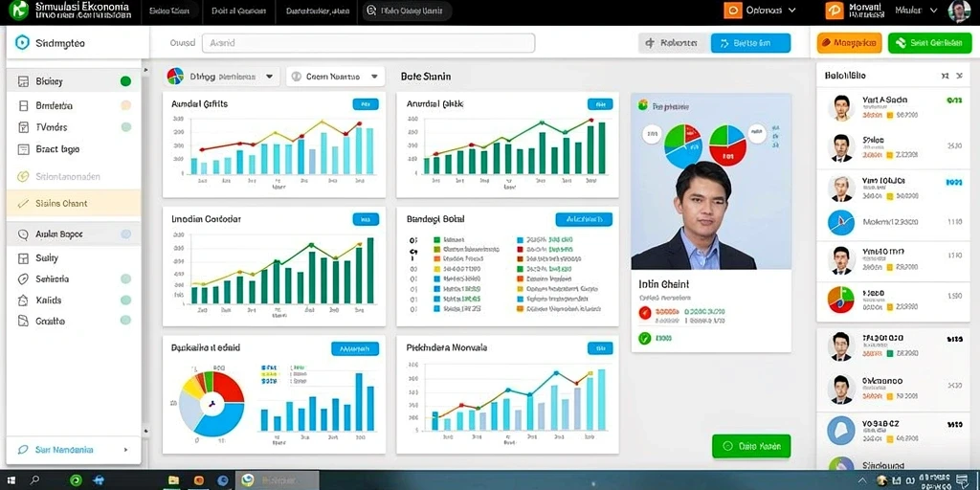Toggle the blue dot on Anlen Bopoc row
980x490 pixels.
125,234
